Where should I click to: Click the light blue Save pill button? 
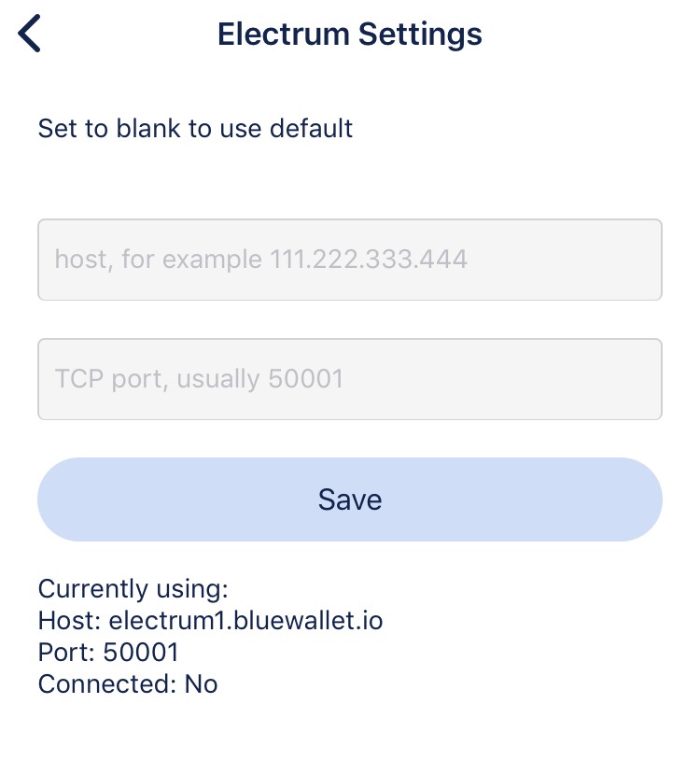[x=349, y=500]
